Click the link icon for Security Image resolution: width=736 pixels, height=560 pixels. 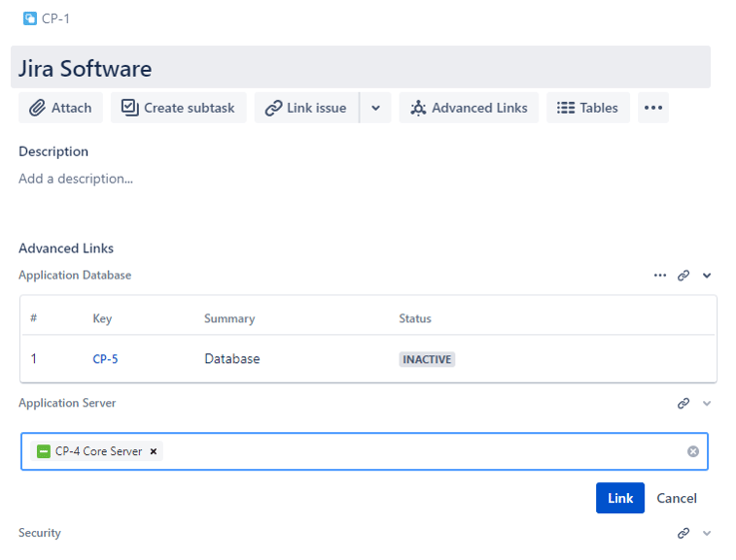pyautogui.click(x=684, y=533)
